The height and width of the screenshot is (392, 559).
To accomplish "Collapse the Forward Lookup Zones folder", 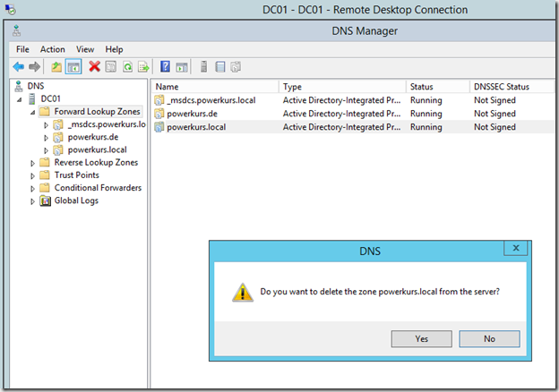I will 32,113.
